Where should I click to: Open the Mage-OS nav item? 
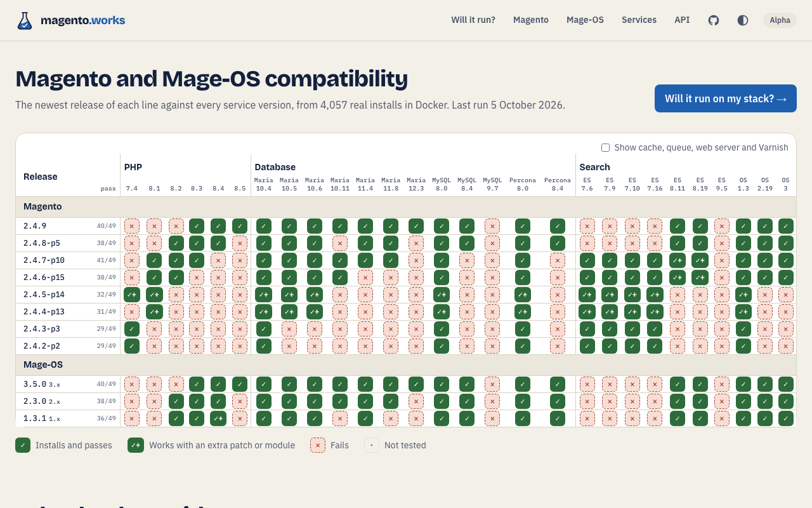[585, 20]
